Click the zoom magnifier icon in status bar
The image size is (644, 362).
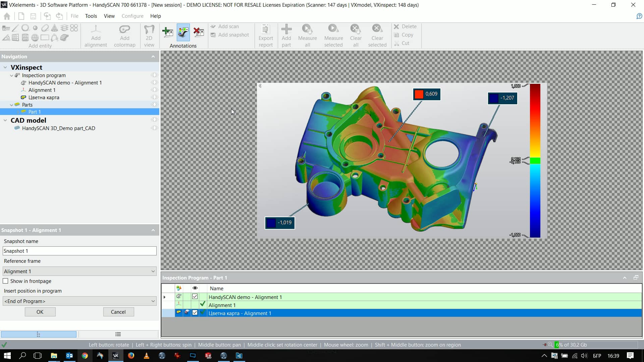pyautogui.click(x=550, y=345)
